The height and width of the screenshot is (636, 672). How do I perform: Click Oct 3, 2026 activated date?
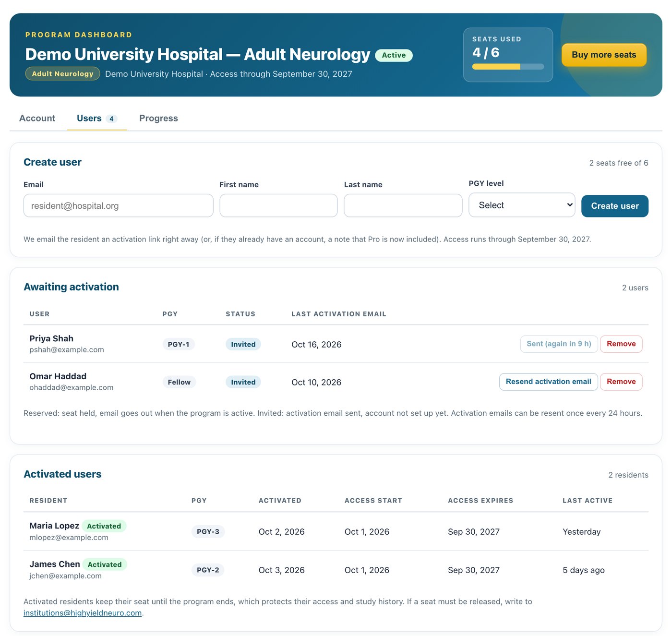pyautogui.click(x=282, y=570)
